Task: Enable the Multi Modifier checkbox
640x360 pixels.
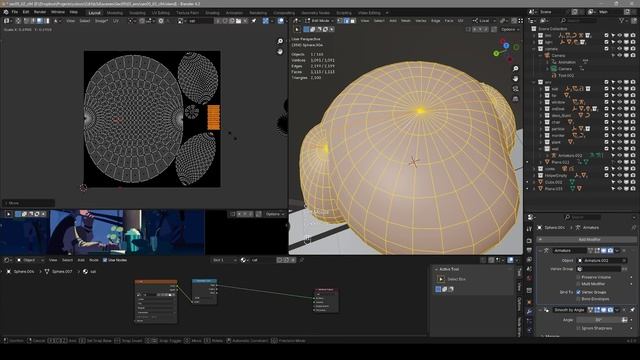Action: click(578, 284)
